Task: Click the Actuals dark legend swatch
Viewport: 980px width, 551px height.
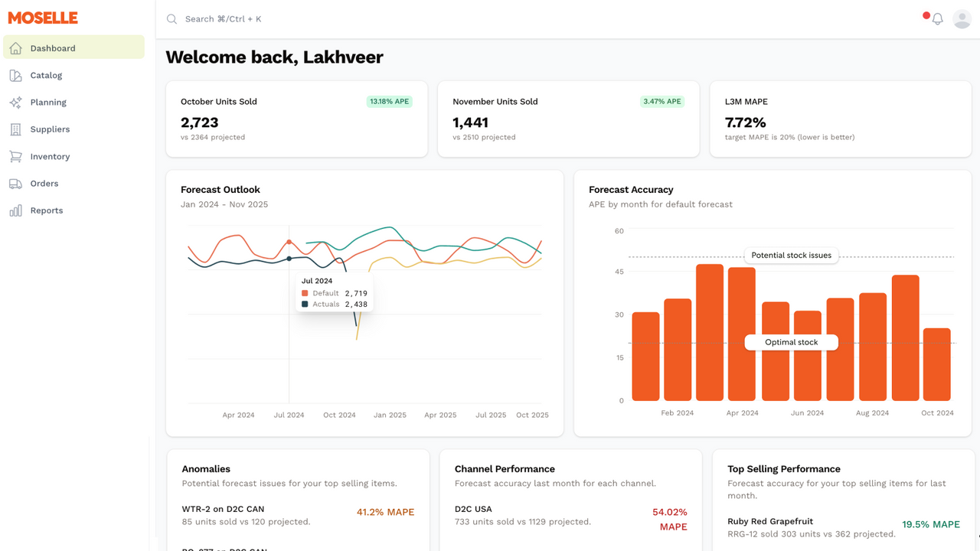Action: tap(305, 305)
